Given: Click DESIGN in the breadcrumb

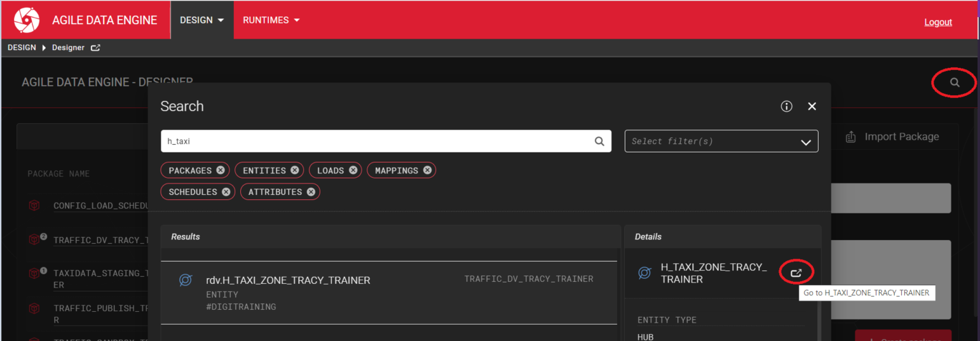Looking at the screenshot, I should 22,48.
